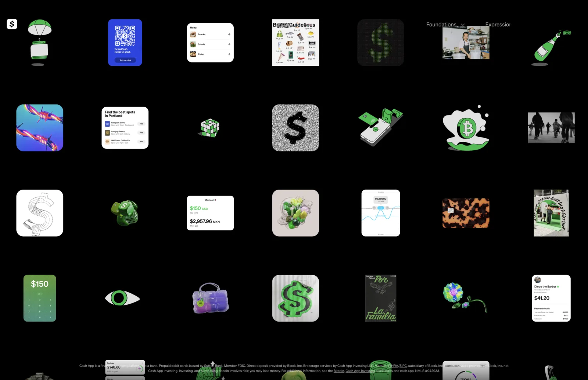The height and width of the screenshot is (380, 588).
Task: Expand the Foundations dropdown chevron
Action: click(463, 25)
